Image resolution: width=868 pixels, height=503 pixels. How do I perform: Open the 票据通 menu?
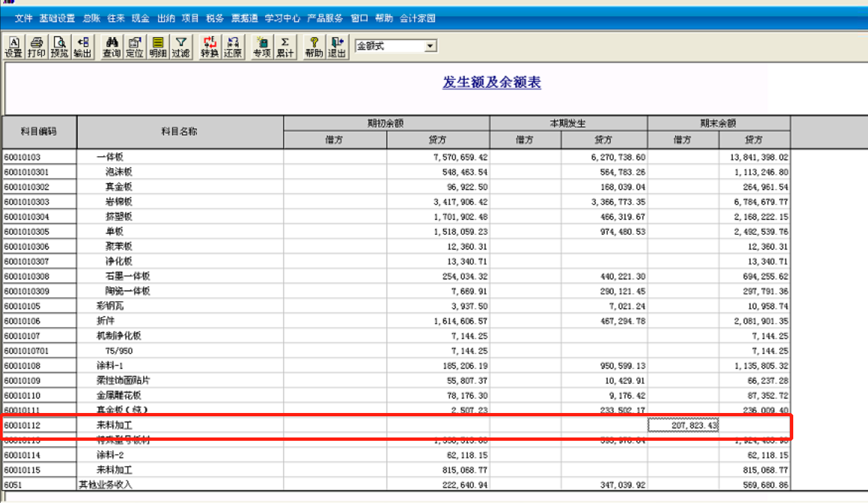[245, 19]
